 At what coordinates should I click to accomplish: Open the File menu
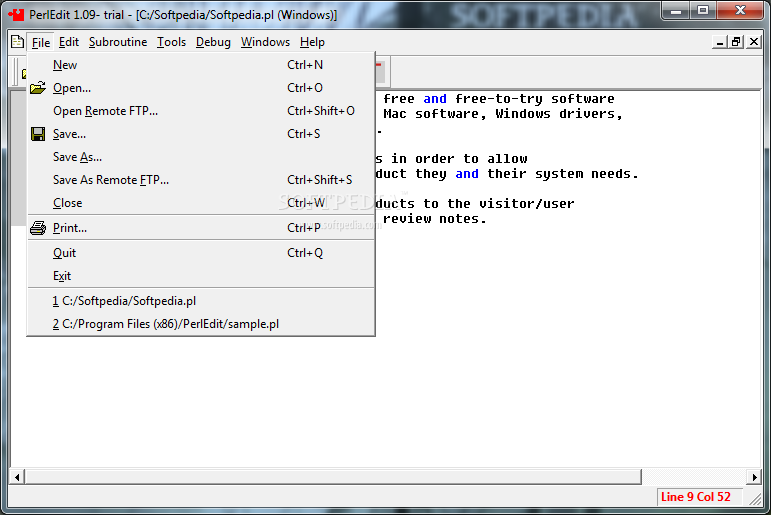[41, 42]
